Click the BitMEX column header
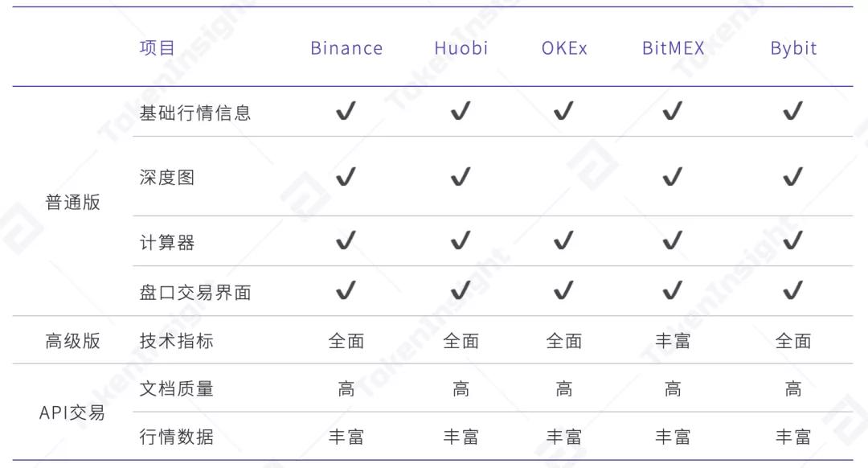 pos(673,48)
